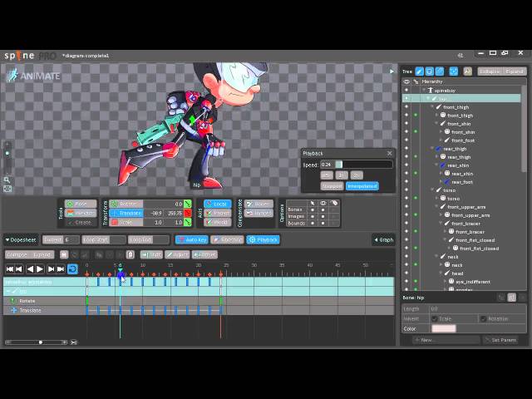This screenshot has height=399, width=532.
Task: Collapse the hip row in the dopesheet
Action: click(8, 291)
